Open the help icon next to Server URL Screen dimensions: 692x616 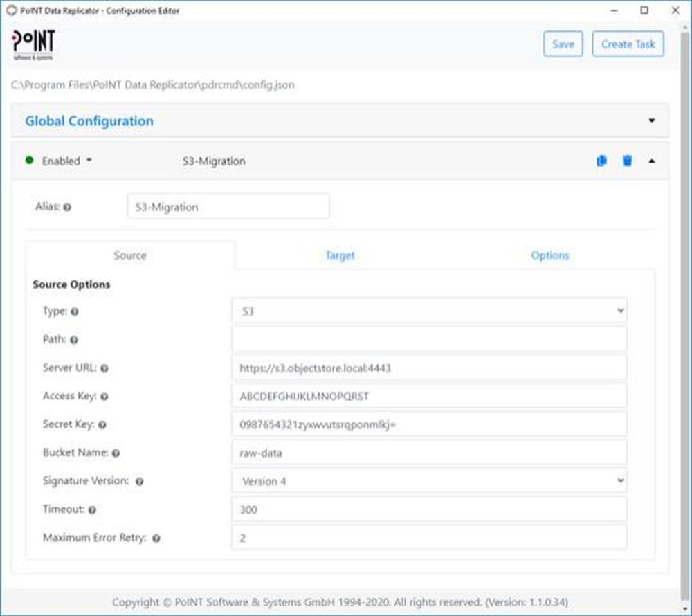(104, 368)
